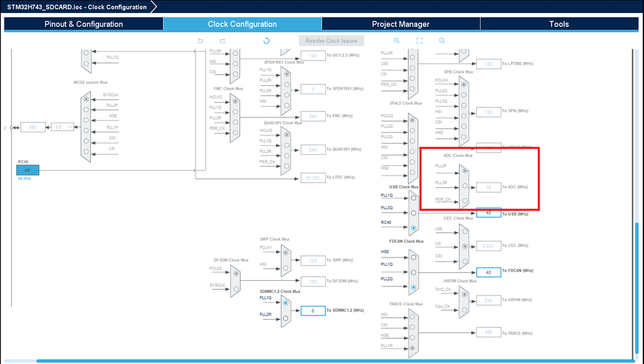Open the Pinout & Configuration tab
The width and height of the screenshot is (644, 364).
tap(84, 24)
